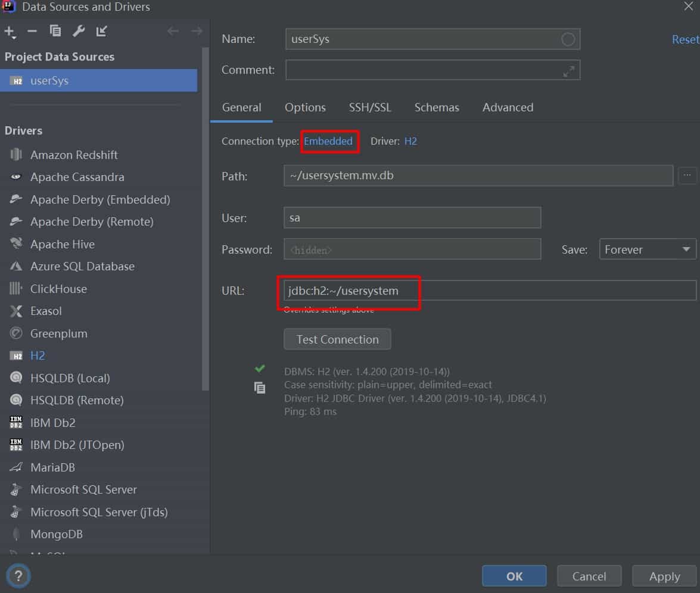
Task: Select Apache Derby (Embedded) driver
Action: pyautogui.click(x=100, y=199)
